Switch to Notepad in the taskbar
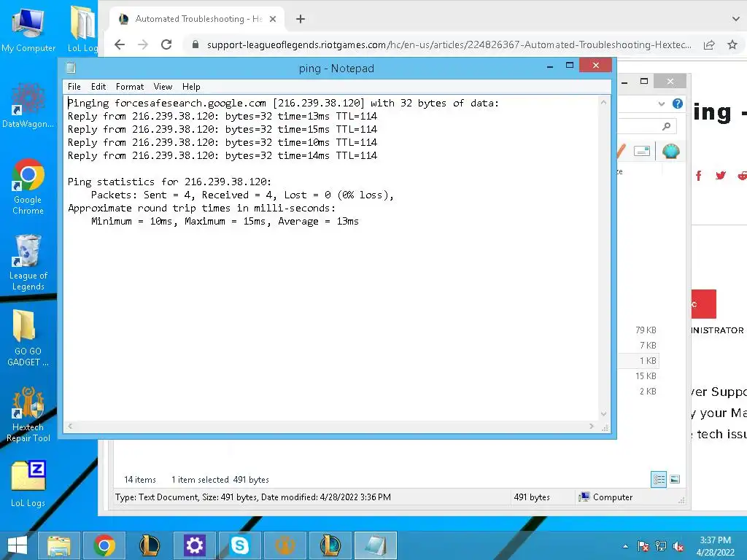Viewport: 747px width, 560px height. (x=376, y=545)
